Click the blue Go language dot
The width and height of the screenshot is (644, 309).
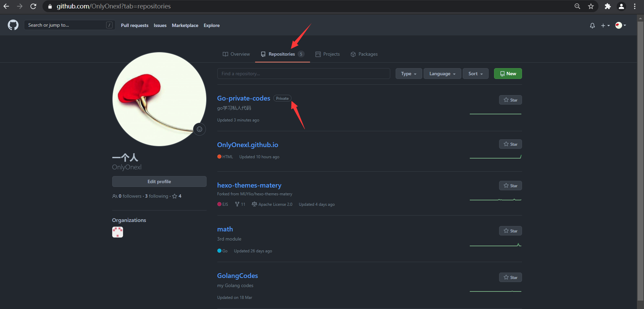(x=219, y=251)
